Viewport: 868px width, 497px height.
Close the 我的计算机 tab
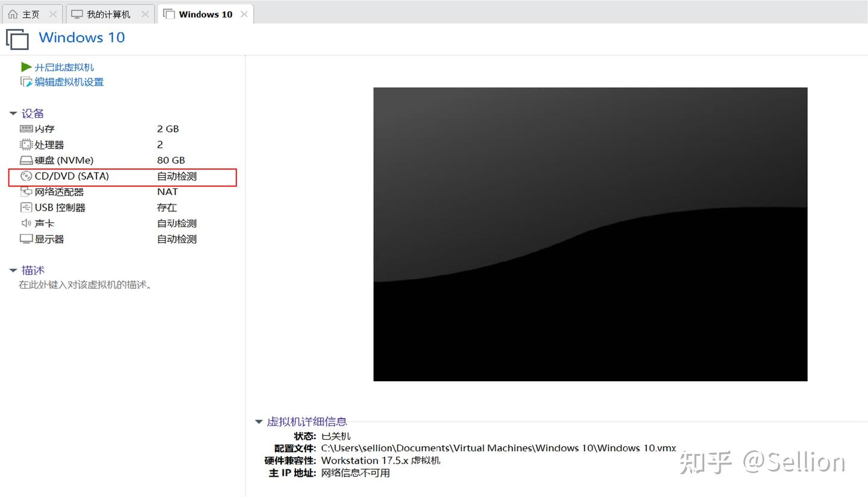click(143, 13)
